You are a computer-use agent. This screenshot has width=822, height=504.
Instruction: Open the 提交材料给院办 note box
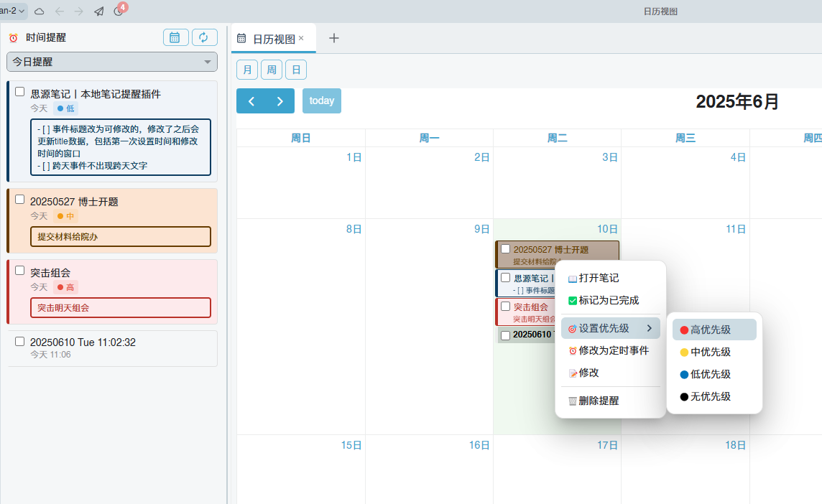point(121,237)
